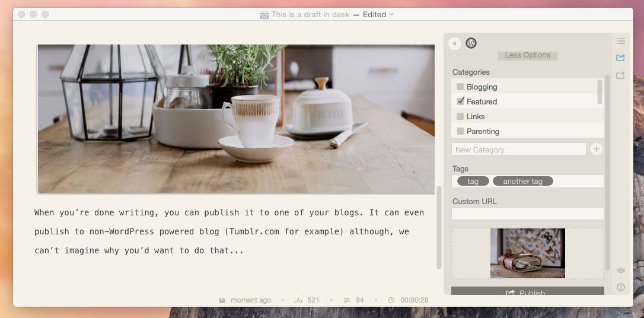Click the paragraph starting 'When you're done writing'
644x318 pixels.
229,232
